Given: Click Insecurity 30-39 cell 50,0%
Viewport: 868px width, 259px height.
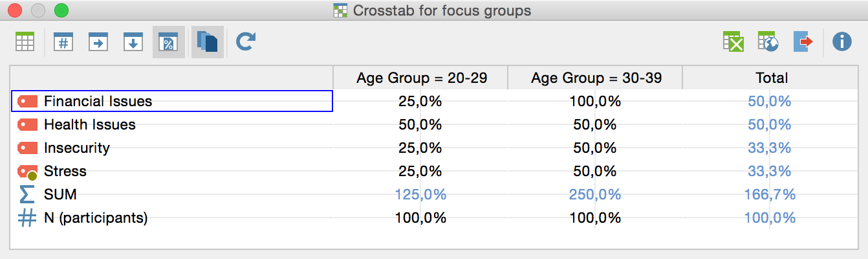Looking at the screenshot, I should coord(595,148).
